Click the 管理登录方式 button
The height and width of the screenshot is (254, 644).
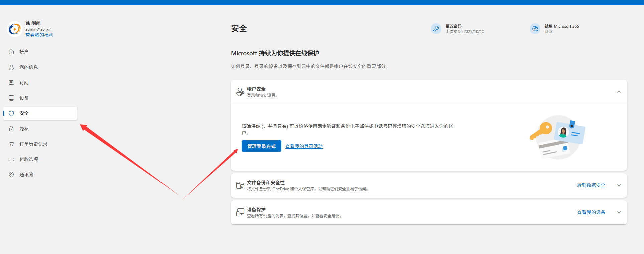261,146
